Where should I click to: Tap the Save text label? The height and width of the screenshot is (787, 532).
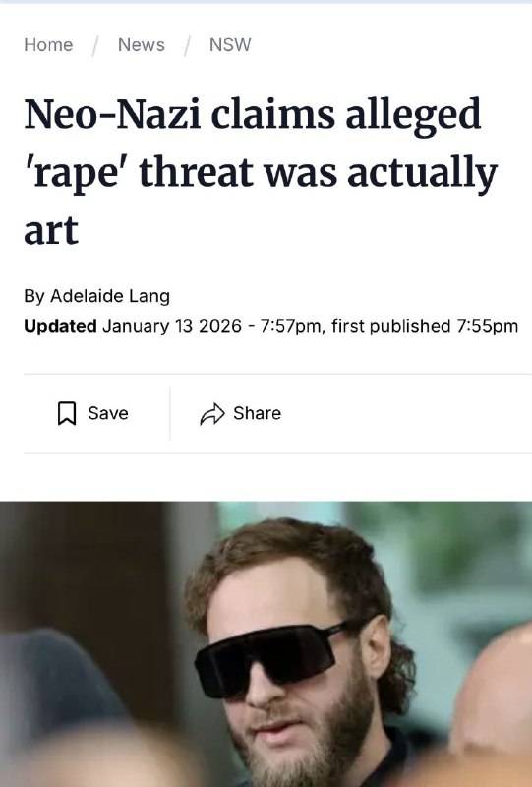pos(108,413)
